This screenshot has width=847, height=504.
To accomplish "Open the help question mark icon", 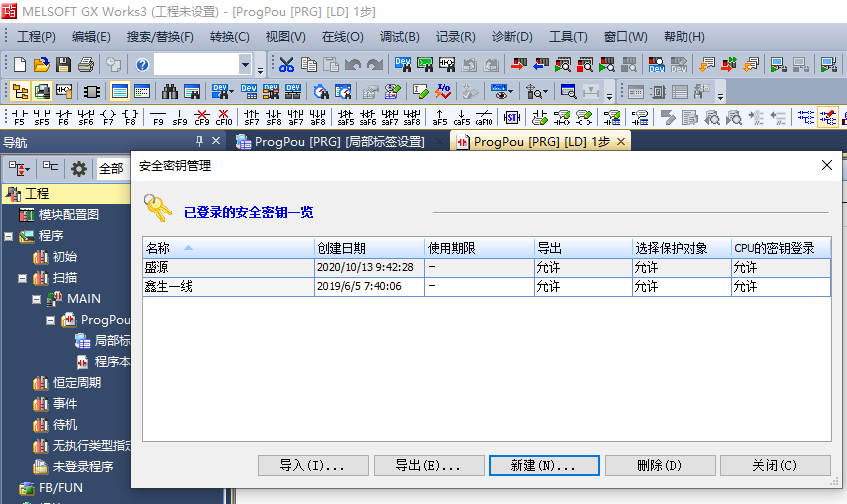I will (x=142, y=65).
